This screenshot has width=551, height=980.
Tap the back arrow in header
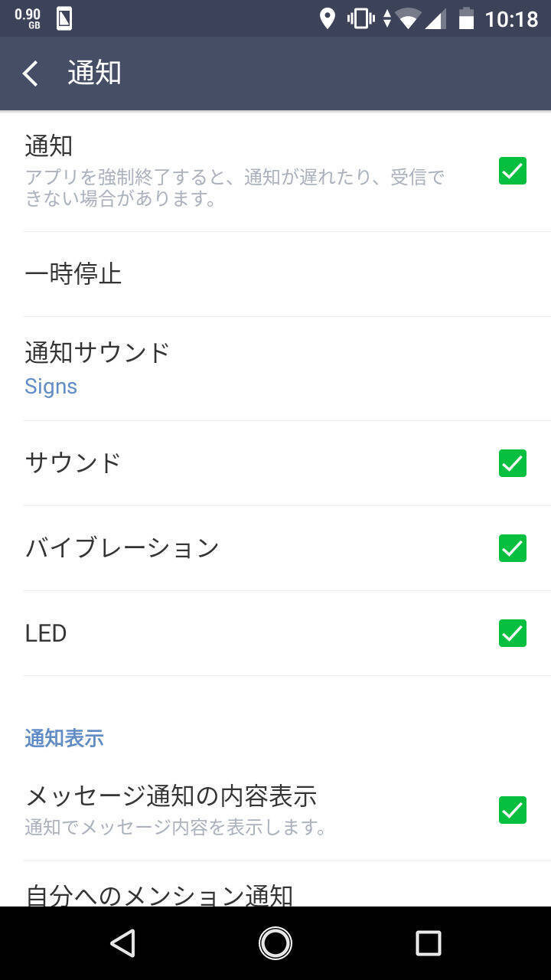(31, 73)
